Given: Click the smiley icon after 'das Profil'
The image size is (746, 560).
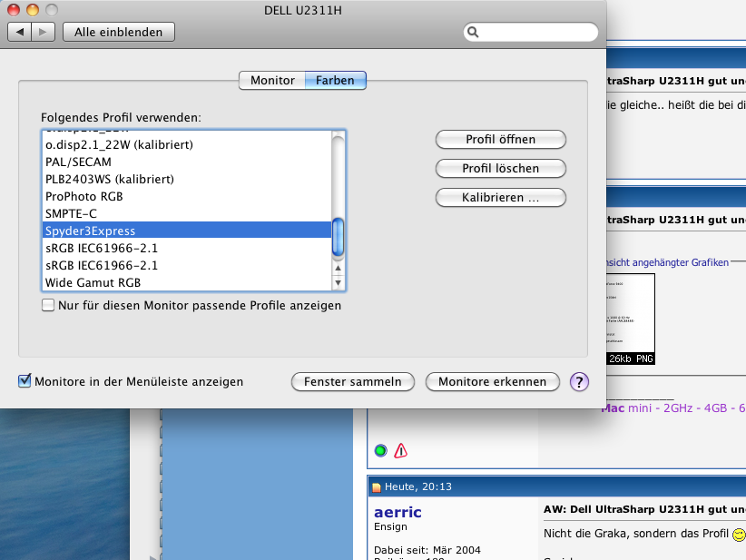Looking at the screenshot, I should tap(740, 535).
